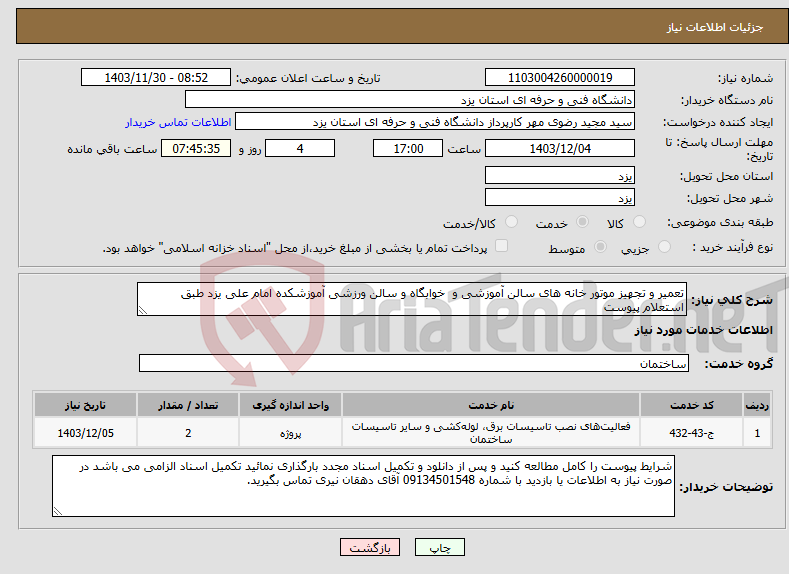Click the resize handle of the توضیحات خریدار textarea
The width and height of the screenshot is (789, 574).
(x=57, y=512)
